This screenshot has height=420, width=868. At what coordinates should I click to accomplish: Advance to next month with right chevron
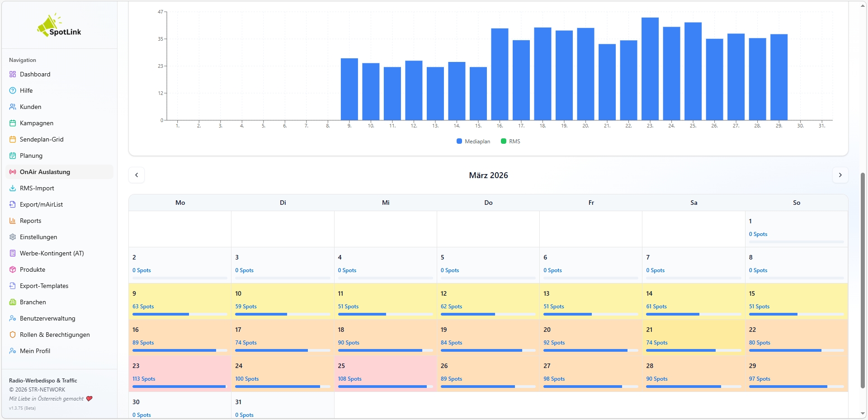tap(840, 175)
